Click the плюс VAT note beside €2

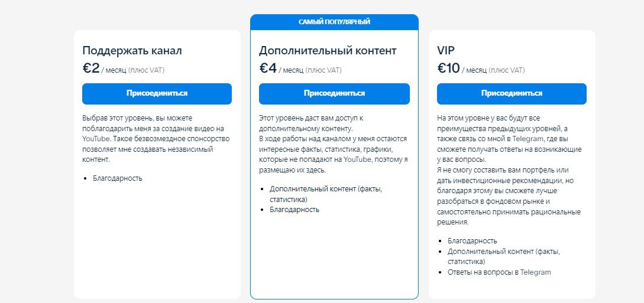coord(146,70)
